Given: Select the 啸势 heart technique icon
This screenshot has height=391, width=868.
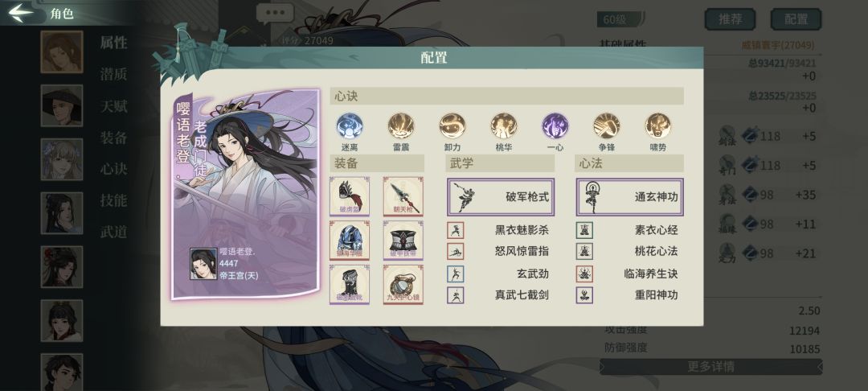Looking at the screenshot, I should click(x=658, y=126).
